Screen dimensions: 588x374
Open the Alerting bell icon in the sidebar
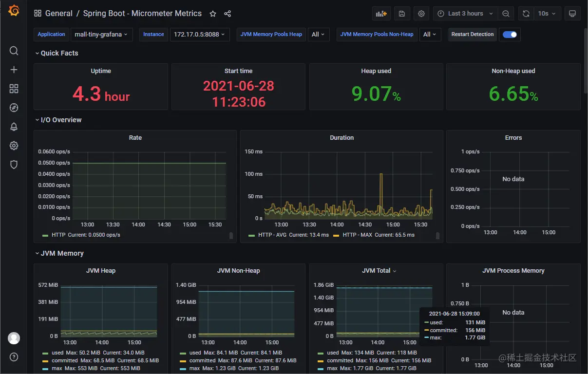tap(14, 127)
